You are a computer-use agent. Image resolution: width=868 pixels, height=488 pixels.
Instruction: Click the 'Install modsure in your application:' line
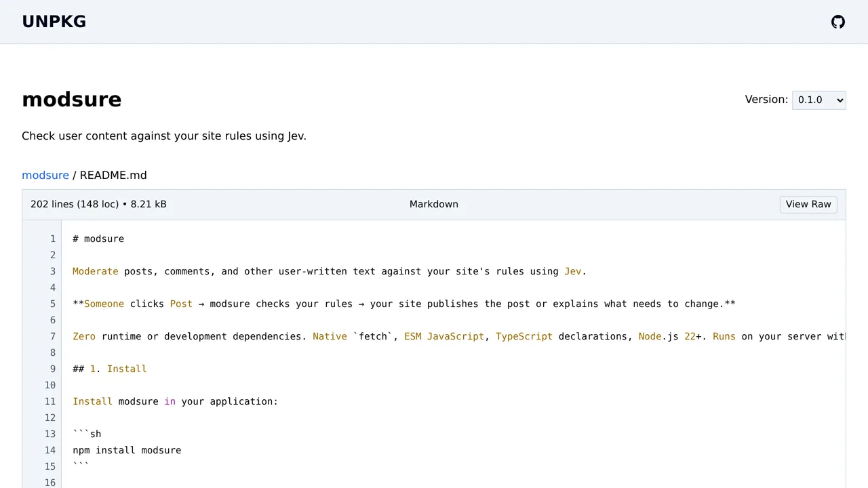(x=176, y=401)
